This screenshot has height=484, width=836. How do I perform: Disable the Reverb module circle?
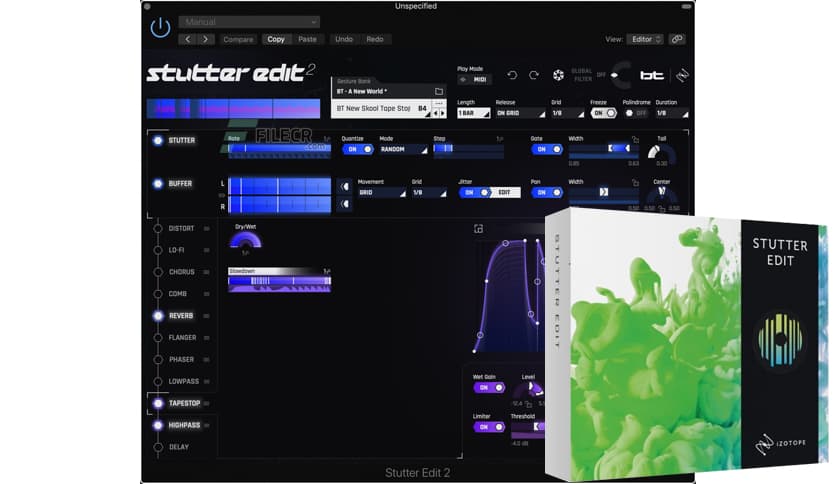click(x=158, y=316)
